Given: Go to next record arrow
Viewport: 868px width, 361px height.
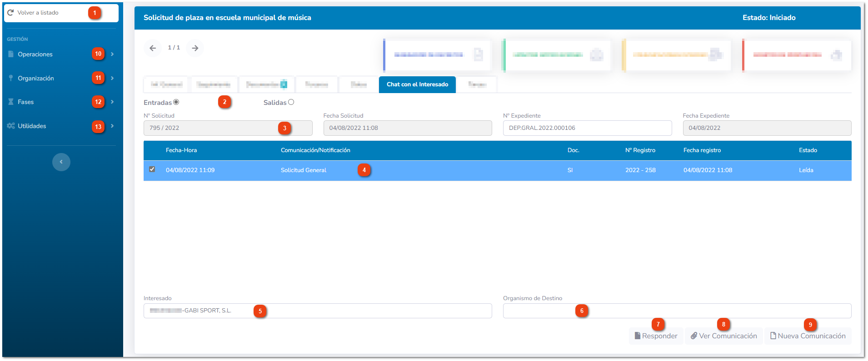Looking at the screenshot, I should pyautogui.click(x=195, y=48).
